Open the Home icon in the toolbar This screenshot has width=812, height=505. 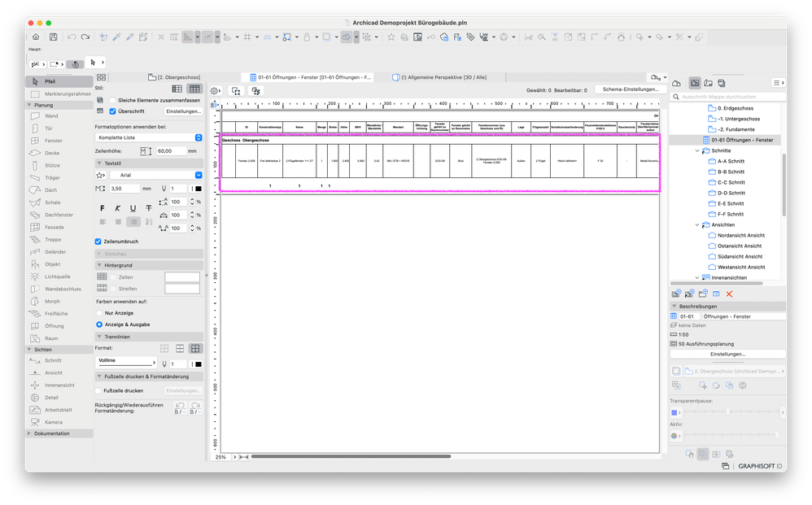pos(36,37)
